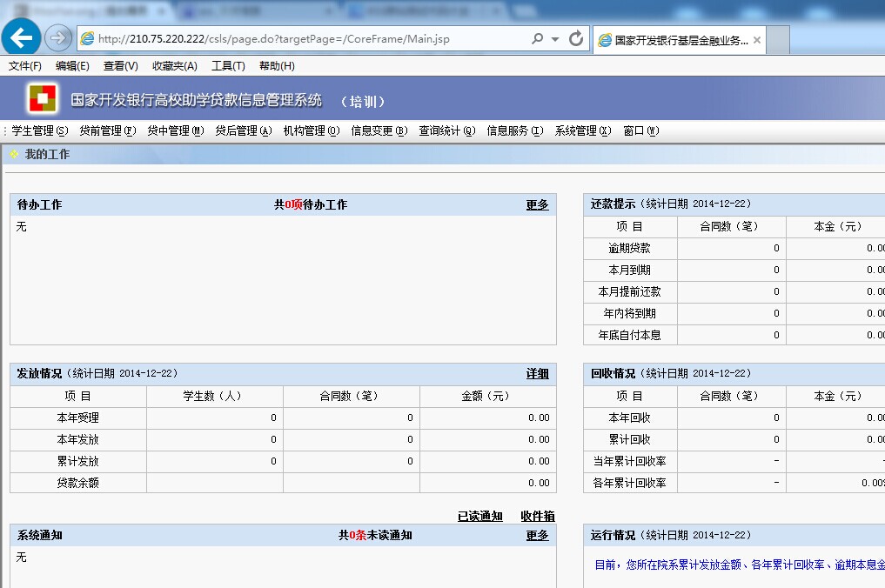Click the 累计发放 row label
Viewport: 885px width, 588px height.
pyautogui.click(x=78, y=462)
